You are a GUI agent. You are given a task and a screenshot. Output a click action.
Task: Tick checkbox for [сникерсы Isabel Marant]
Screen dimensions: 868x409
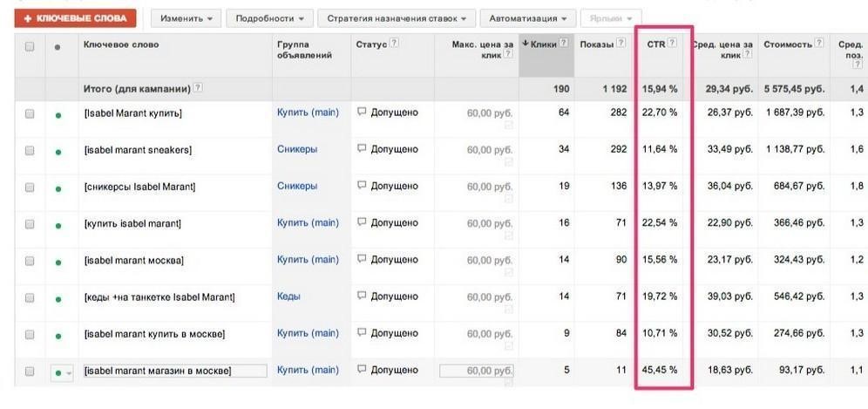click(30, 187)
